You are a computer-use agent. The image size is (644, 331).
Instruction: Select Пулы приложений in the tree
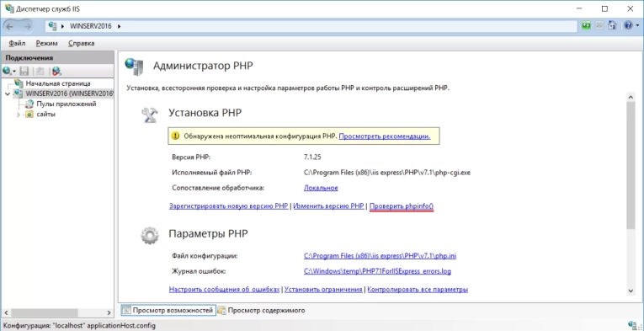pyautogui.click(x=67, y=104)
